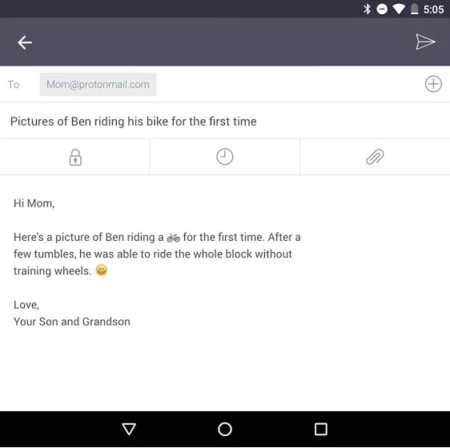Tap the do not disturb status icon
This screenshot has width=450, height=448.
[382, 9]
